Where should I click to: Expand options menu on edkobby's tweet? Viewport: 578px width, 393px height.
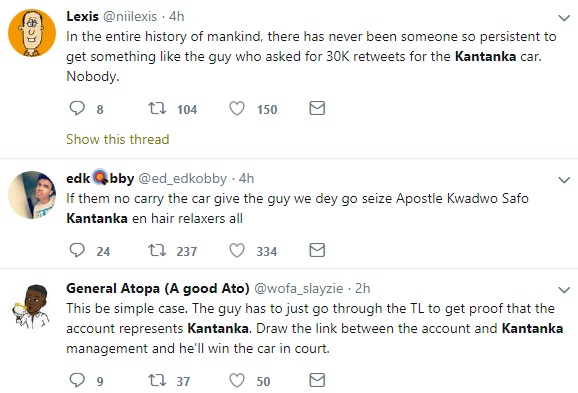coord(564,180)
